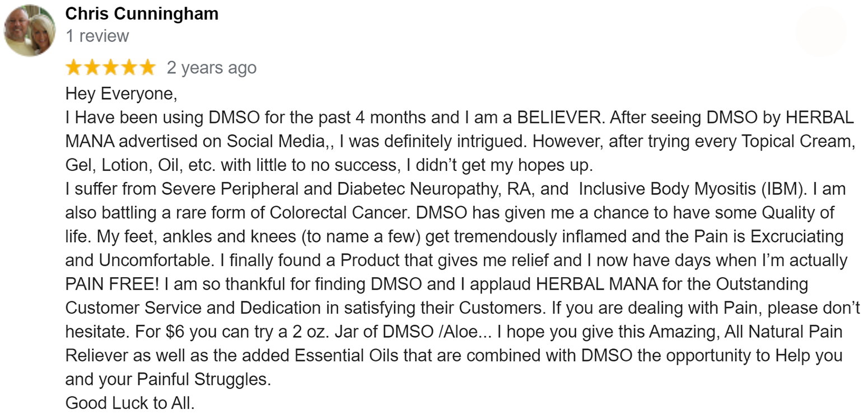Viewport: 868px width, 419px height.
Task: Click the word "BELIEVER" in the review
Action: tap(559, 118)
